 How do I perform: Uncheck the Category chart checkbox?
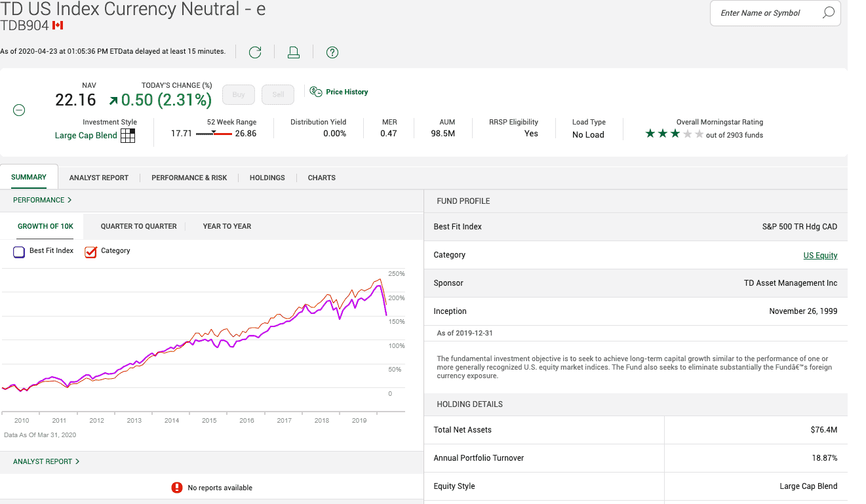[x=90, y=252]
